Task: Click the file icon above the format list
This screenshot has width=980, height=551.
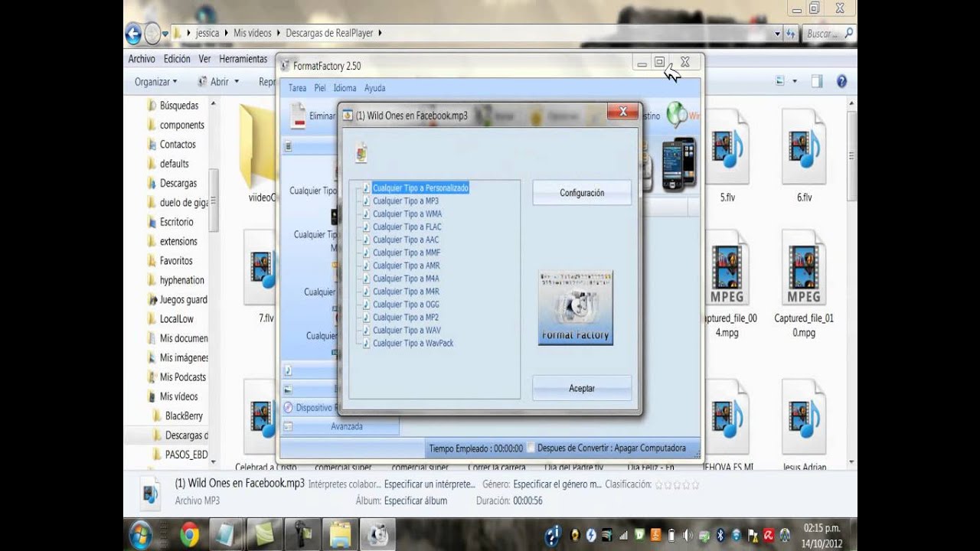Action: (361, 152)
